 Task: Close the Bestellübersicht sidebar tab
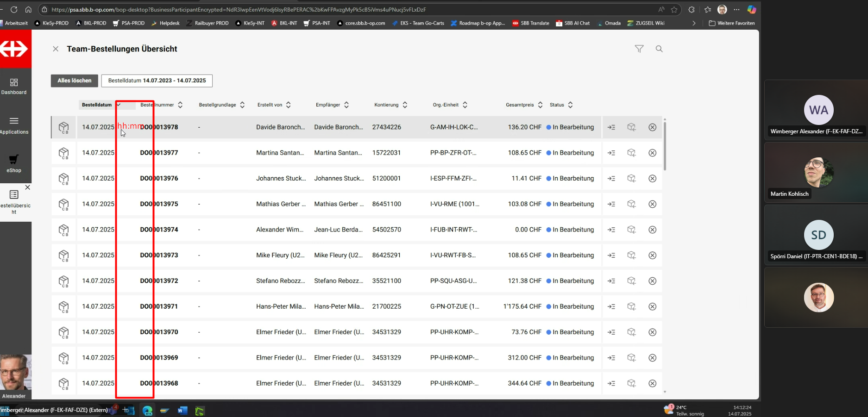[28, 187]
